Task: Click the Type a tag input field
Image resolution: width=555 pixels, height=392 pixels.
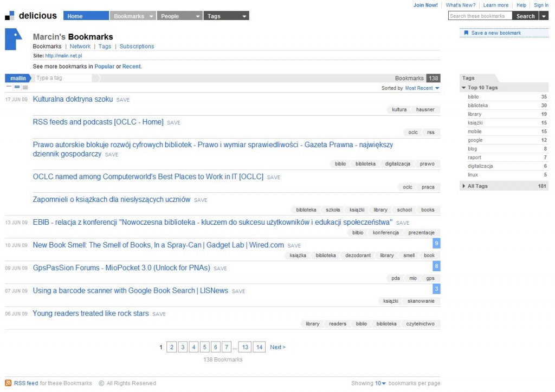Action: pos(64,78)
